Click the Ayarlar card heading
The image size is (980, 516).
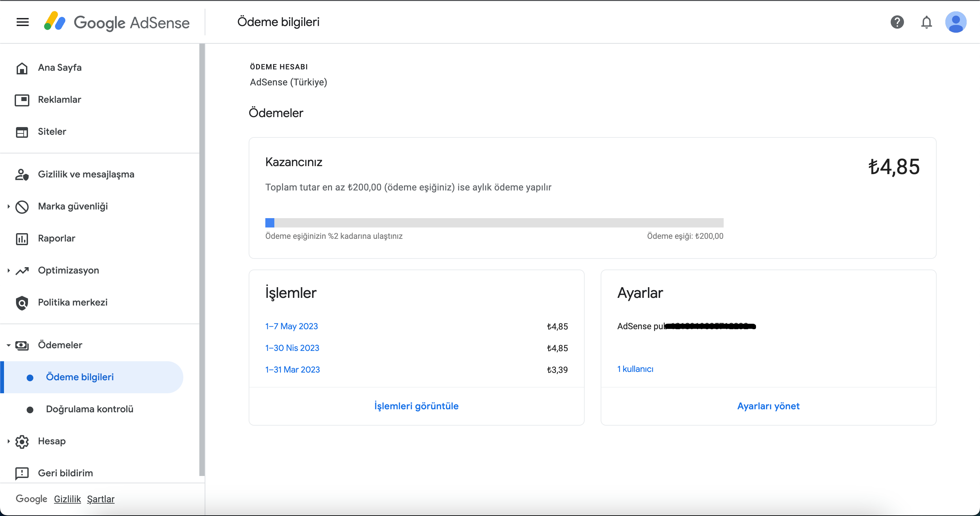[x=640, y=293]
